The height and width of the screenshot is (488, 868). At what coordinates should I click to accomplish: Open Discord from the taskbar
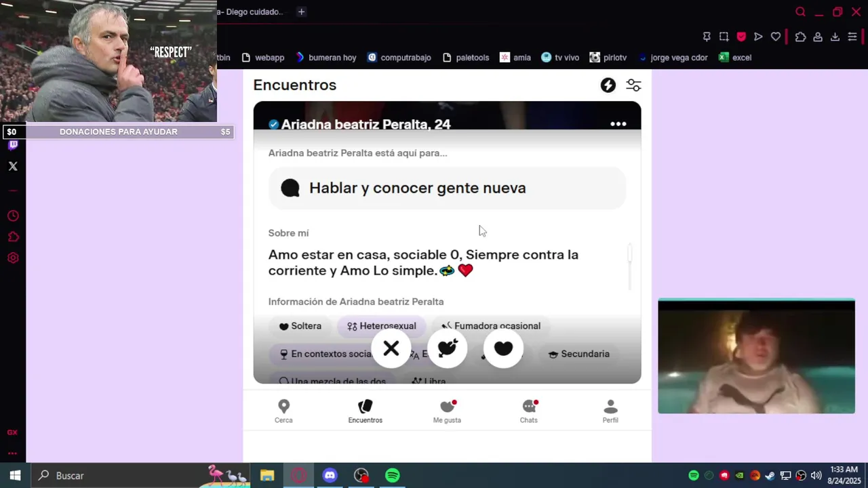pyautogui.click(x=330, y=476)
